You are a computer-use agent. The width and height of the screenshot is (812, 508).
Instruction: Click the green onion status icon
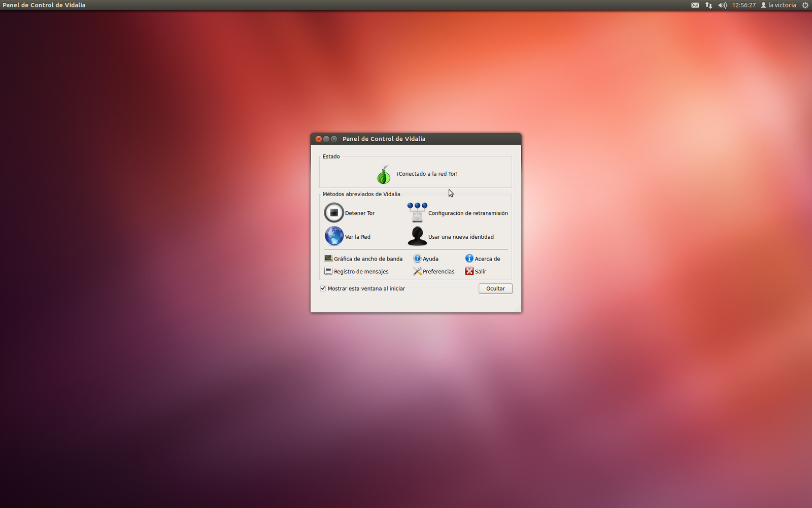pos(383,173)
